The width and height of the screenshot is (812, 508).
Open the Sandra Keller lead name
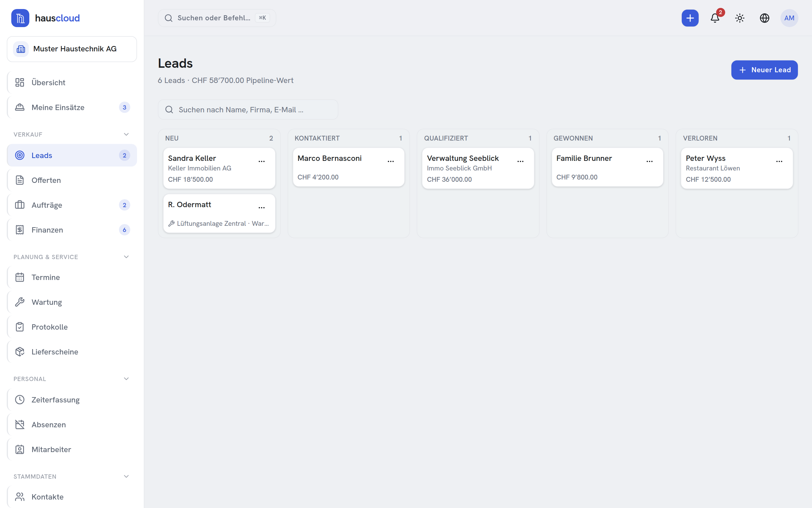[x=192, y=158]
